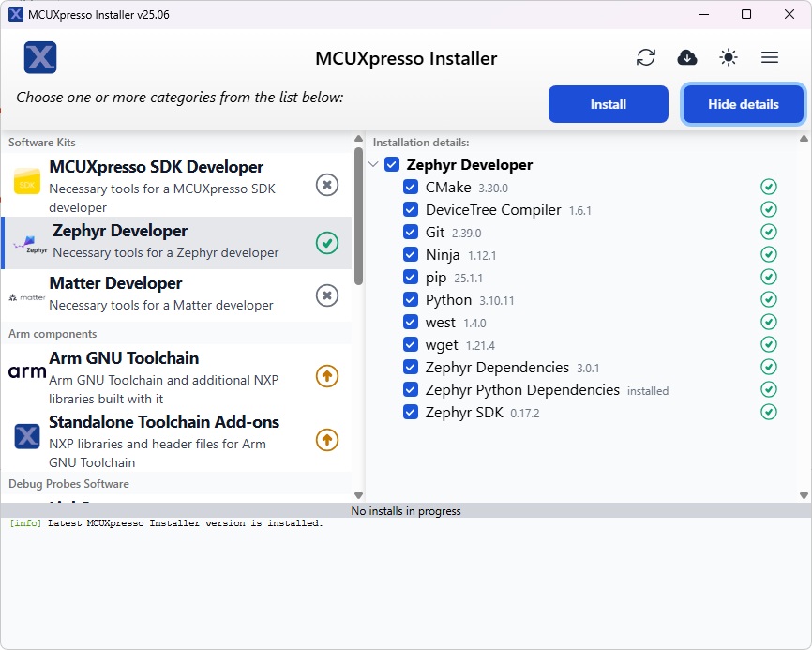812x650 pixels.
Task: Collapse the Zephyr Developer details tree
Action: 373,165
